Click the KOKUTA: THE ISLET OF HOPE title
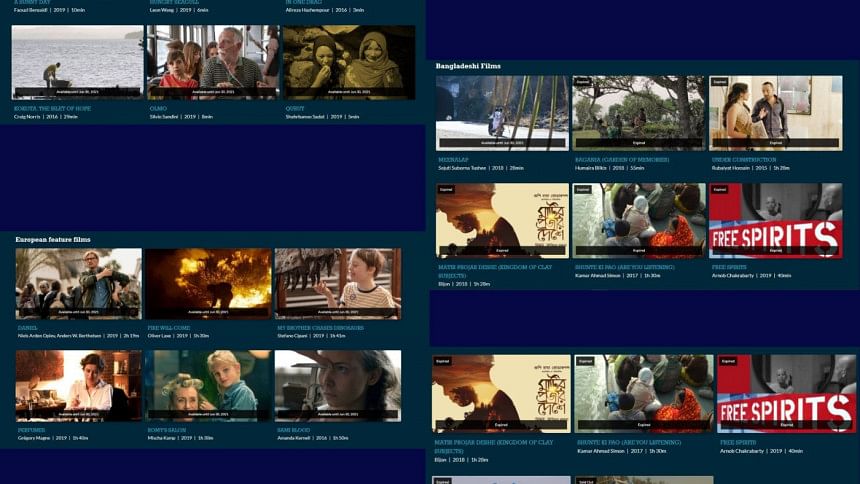This screenshot has height=484, width=860. (53, 109)
